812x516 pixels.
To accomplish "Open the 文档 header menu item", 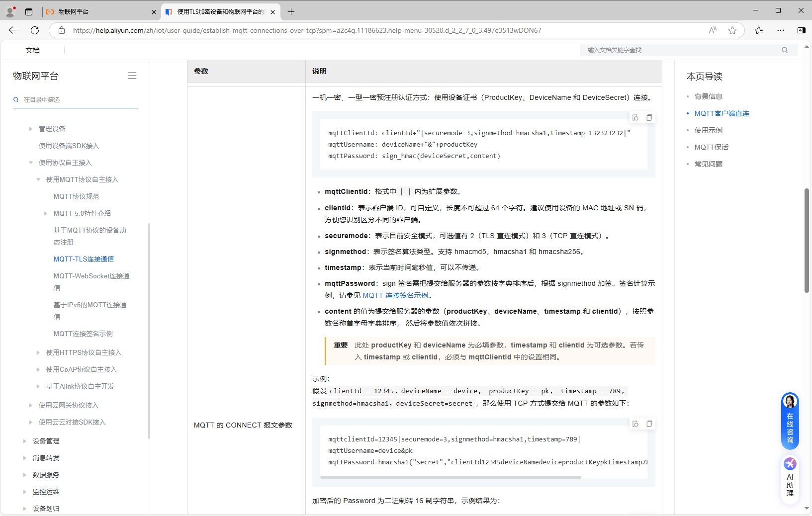I will (x=33, y=50).
